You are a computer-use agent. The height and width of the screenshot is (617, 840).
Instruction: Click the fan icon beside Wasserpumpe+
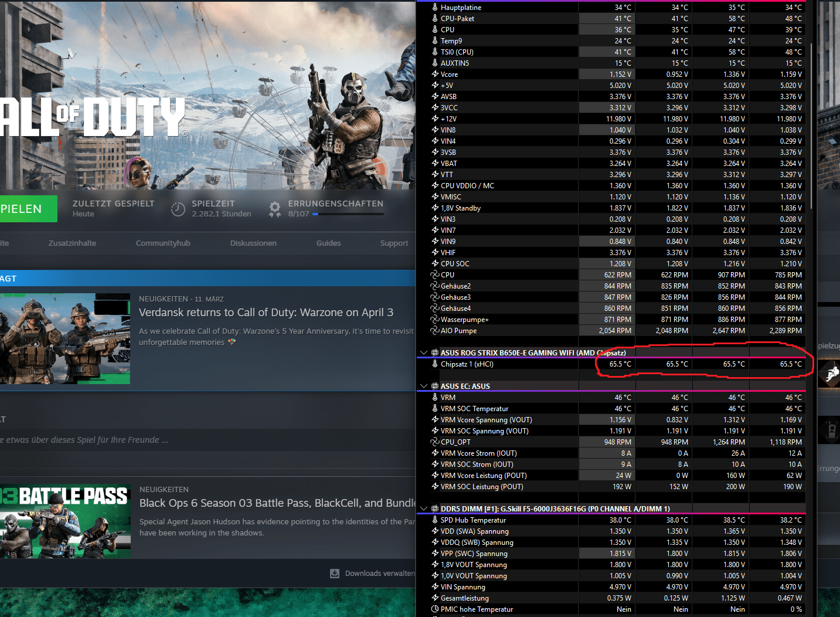[435, 320]
